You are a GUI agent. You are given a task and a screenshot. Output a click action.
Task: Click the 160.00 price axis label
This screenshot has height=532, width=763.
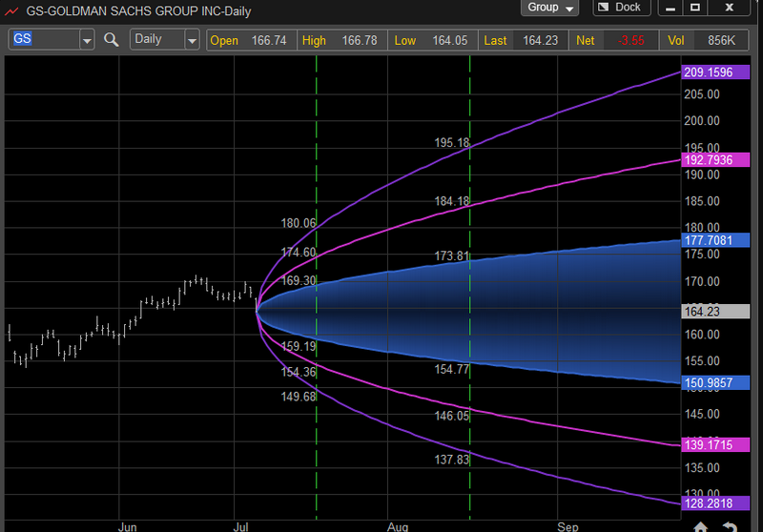click(702, 335)
